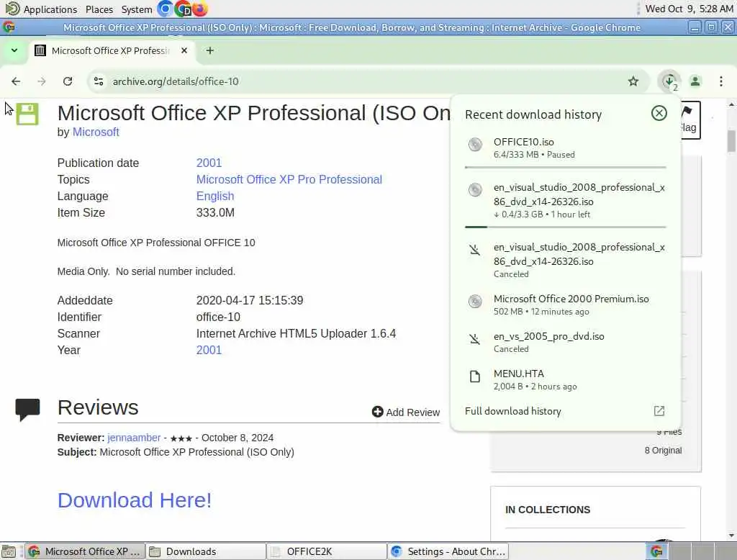Image resolution: width=737 pixels, height=560 pixels.
Task: Click the Microsoft author link
Action: click(x=96, y=132)
